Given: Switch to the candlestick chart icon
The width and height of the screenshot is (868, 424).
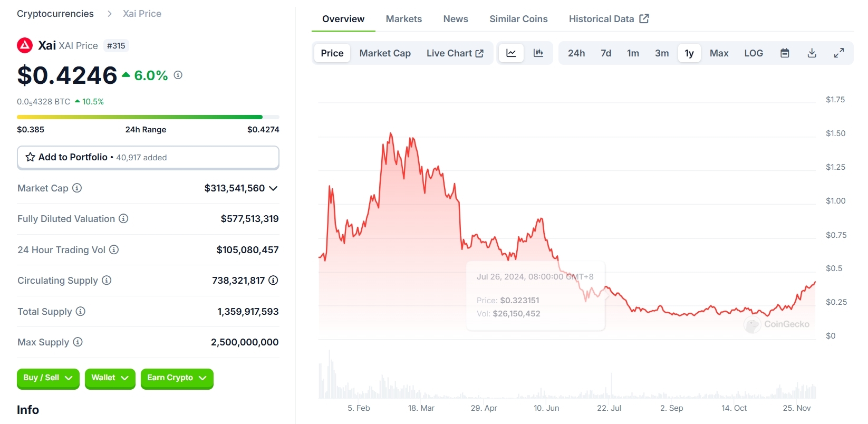Looking at the screenshot, I should [538, 53].
